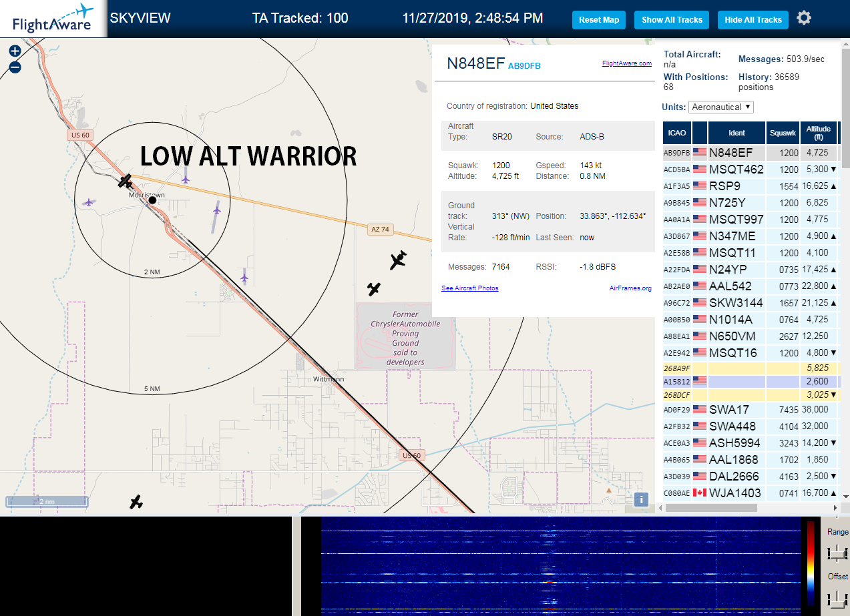Zoom in the map with plus icon

(15, 51)
